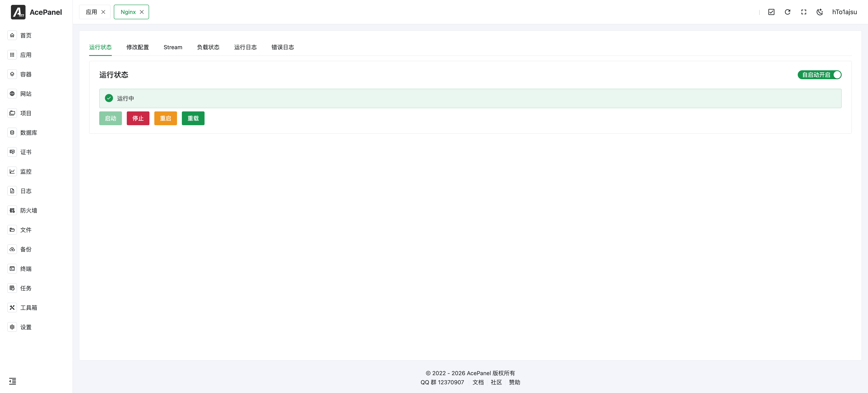Click the refresh icon in top bar

[x=787, y=12]
